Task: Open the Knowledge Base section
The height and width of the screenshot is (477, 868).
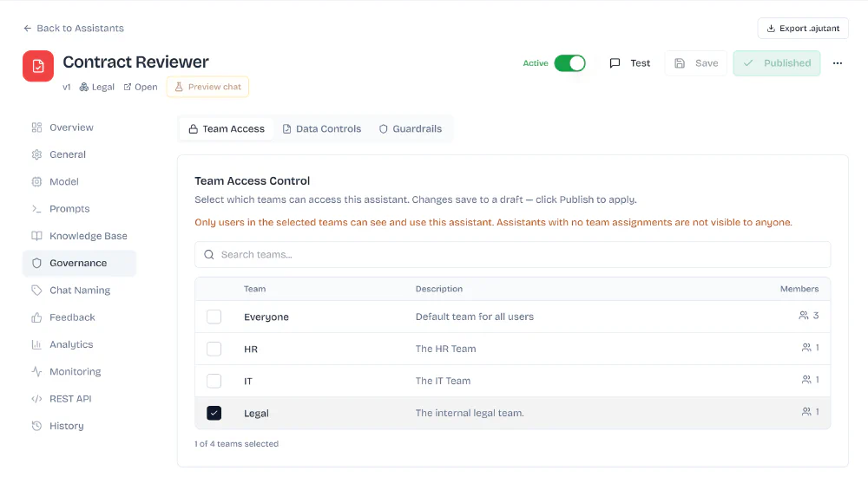Action: [79, 236]
